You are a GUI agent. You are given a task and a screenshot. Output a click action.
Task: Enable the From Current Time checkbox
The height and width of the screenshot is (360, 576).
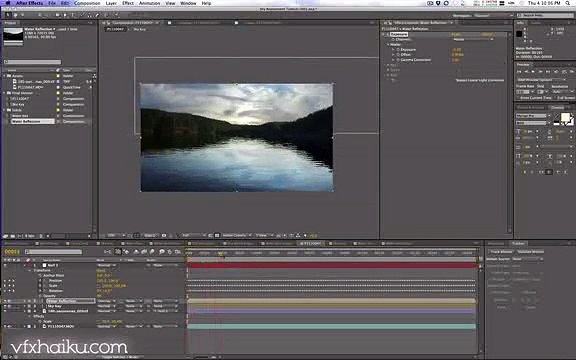point(518,98)
